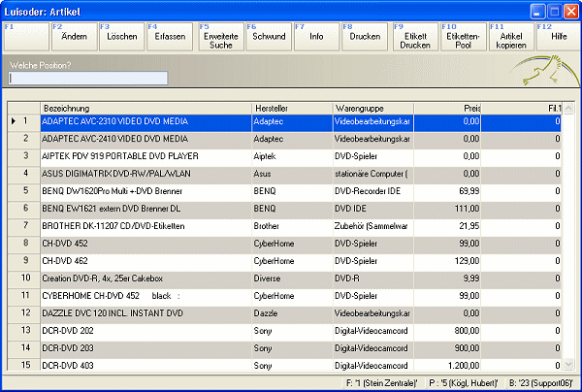Open Erfassen to add new article
Screen dimensions: 582x392
169,38
